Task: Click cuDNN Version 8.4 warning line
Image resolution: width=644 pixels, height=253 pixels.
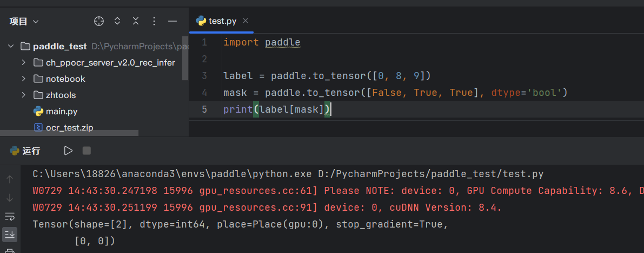Action: (x=267, y=207)
